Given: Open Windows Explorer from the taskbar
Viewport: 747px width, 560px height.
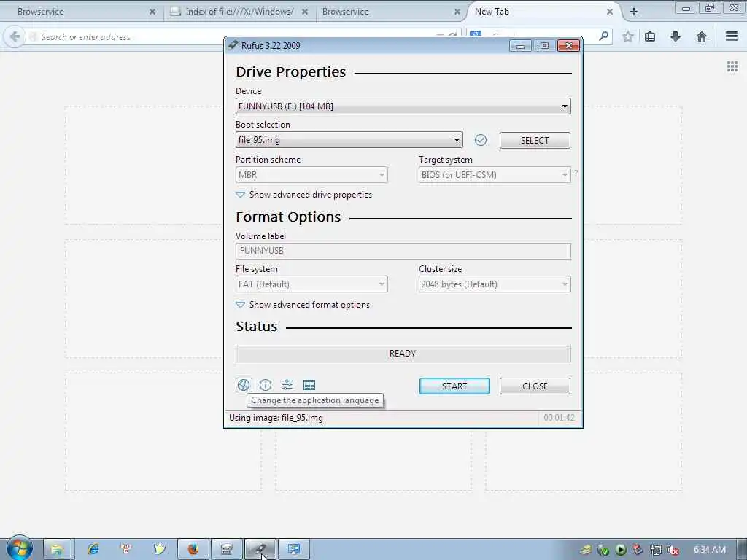Looking at the screenshot, I should 57,549.
